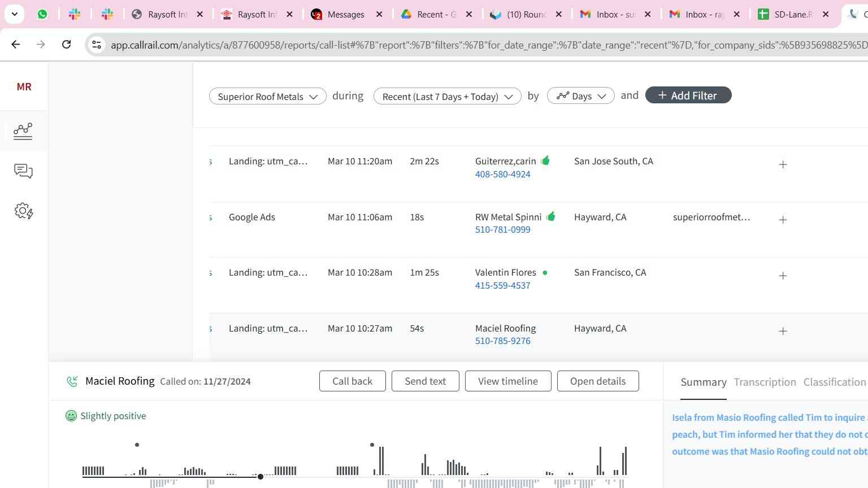Viewport: 868px width, 488px height.
Task: Reload the page with refresh icon
Action: (x=66, y=44)
